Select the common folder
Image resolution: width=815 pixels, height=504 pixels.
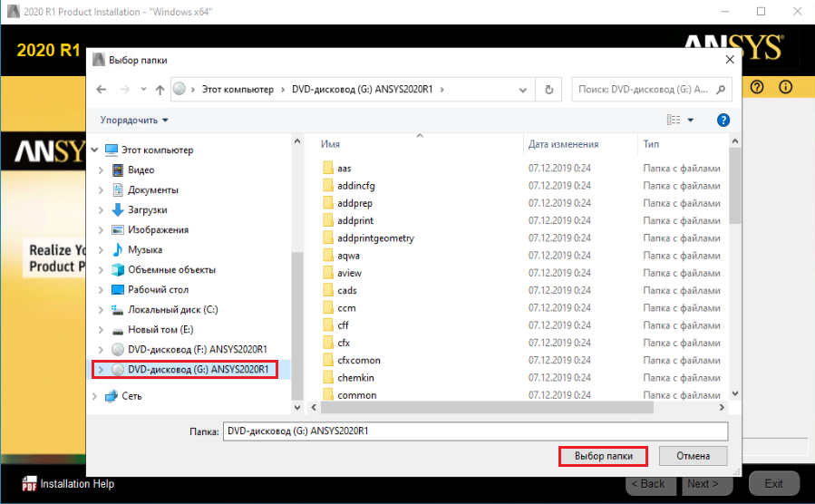pos(356,395)
